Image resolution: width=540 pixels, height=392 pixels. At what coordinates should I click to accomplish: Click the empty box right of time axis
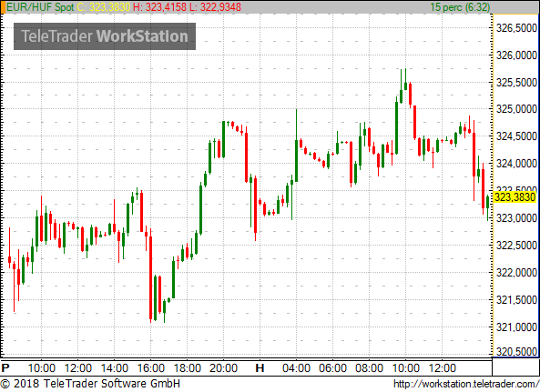click(x=515, y=367)
